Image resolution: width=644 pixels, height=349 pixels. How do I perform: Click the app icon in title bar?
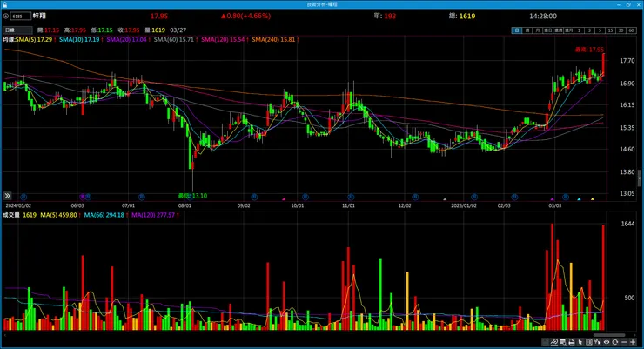click(4, 4)
